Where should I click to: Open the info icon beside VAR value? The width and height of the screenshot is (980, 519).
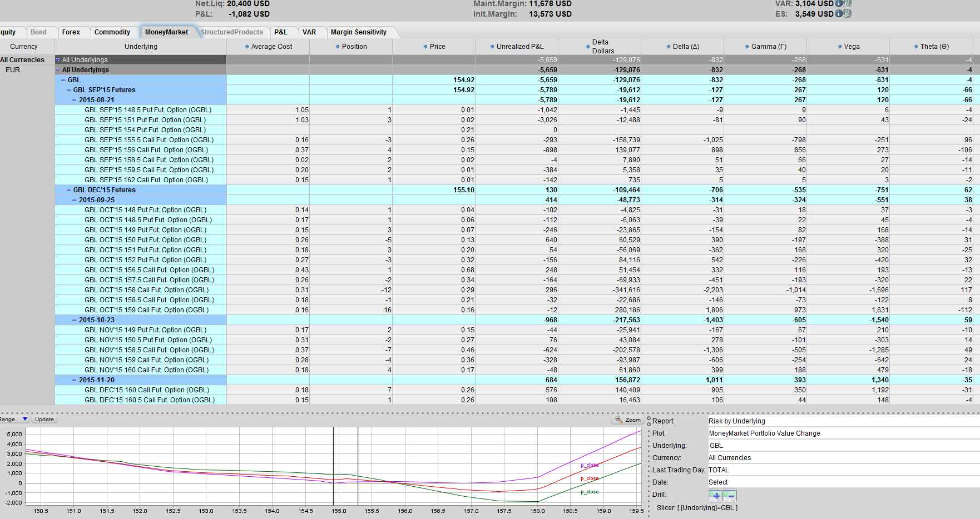pyautogui.click(x=839, y=3)
